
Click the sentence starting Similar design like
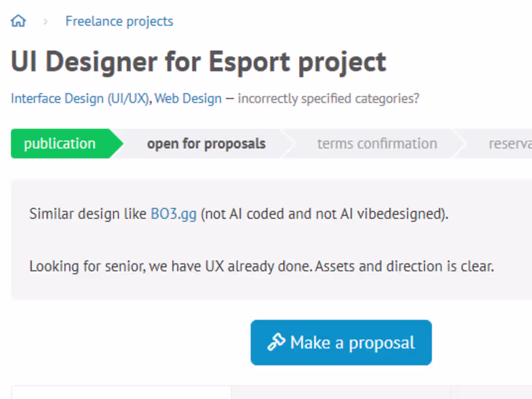[x=239, y=214]
